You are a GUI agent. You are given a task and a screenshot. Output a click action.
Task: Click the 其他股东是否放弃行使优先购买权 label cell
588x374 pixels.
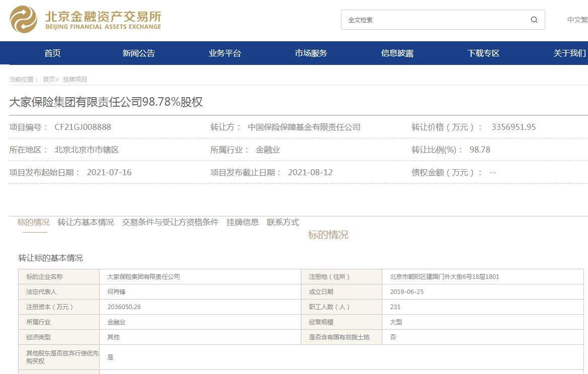[x=59, y=357]
